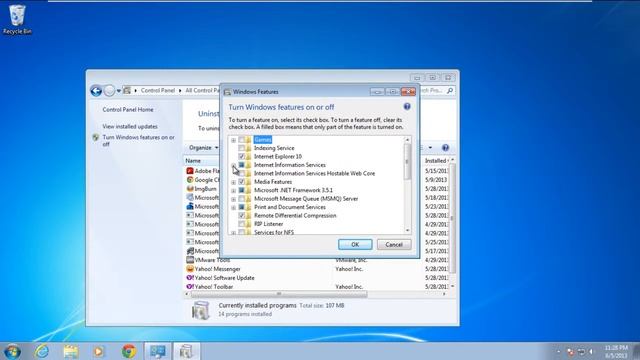Click the search magnifier in Control Panel
The height and width of the screenshot is (360, 640).
point(450,90)
